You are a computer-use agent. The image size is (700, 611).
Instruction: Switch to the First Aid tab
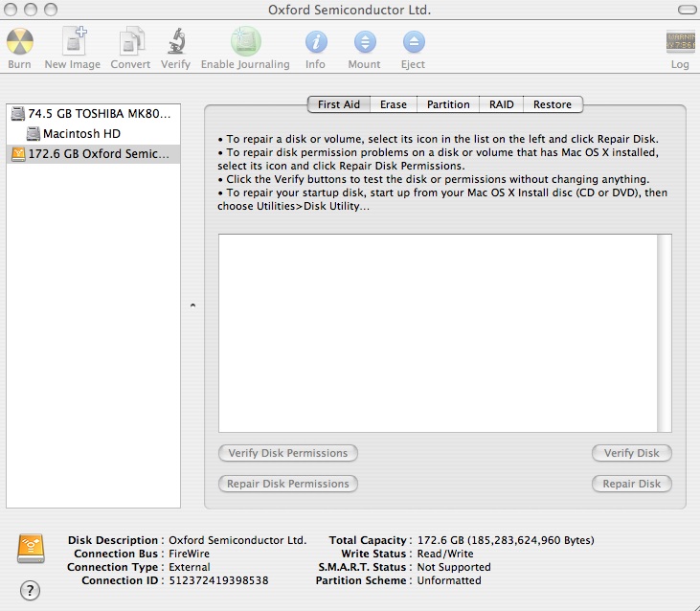click(339, 104)
